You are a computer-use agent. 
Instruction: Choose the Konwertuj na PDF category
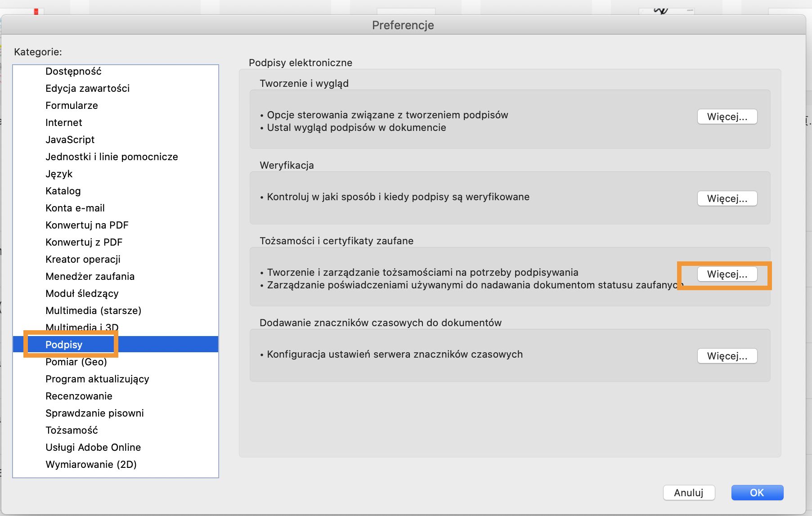tap(87, 225)
